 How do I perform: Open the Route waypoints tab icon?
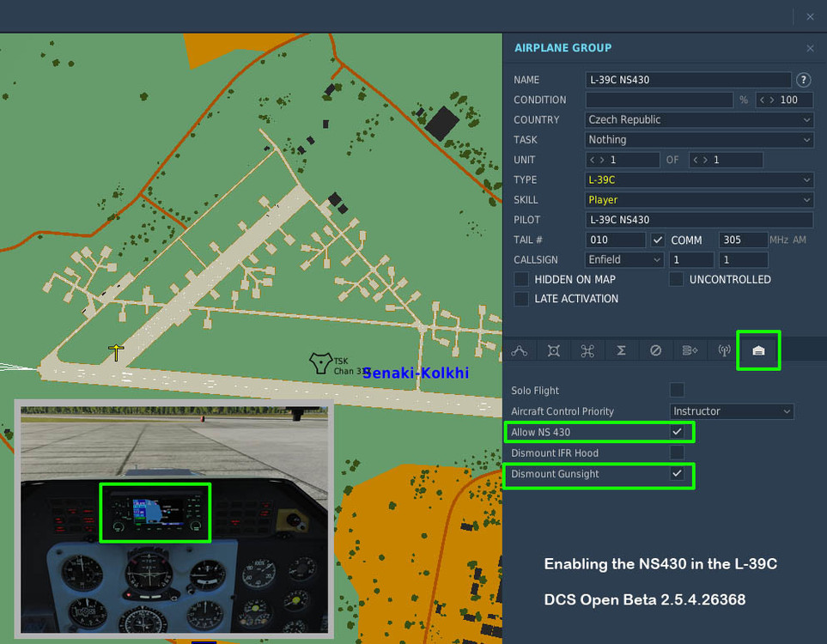pos(519,350)
